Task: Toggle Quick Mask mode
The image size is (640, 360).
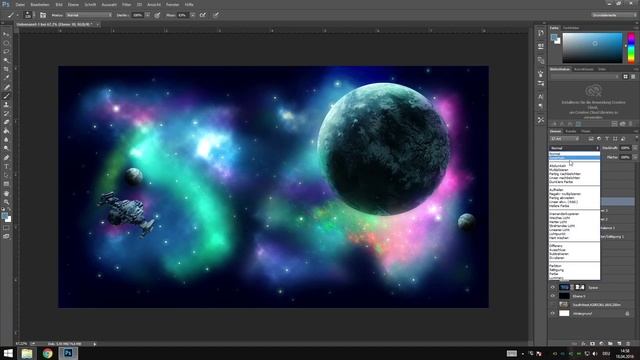Action: click(6, 228)
